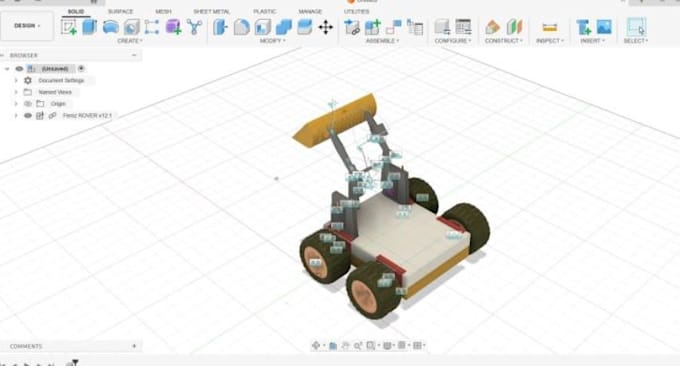
Task: Select the Offset Face tool
Action: (x=304, y=27)
